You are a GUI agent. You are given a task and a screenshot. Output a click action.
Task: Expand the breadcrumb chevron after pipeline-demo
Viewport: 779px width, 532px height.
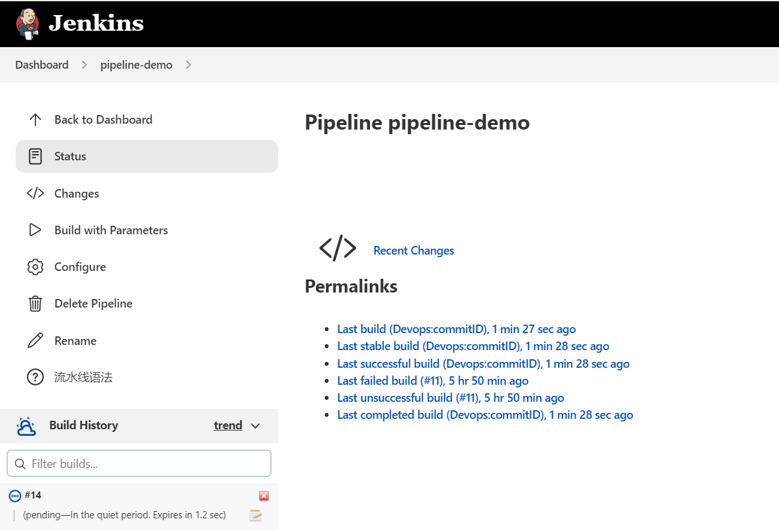(189, 65)
